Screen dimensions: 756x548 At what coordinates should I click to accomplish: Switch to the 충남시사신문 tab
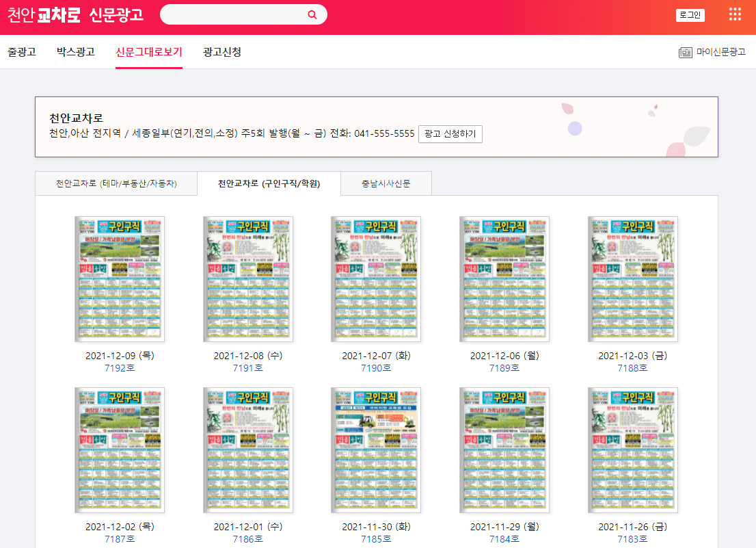[x=386, y=183]
